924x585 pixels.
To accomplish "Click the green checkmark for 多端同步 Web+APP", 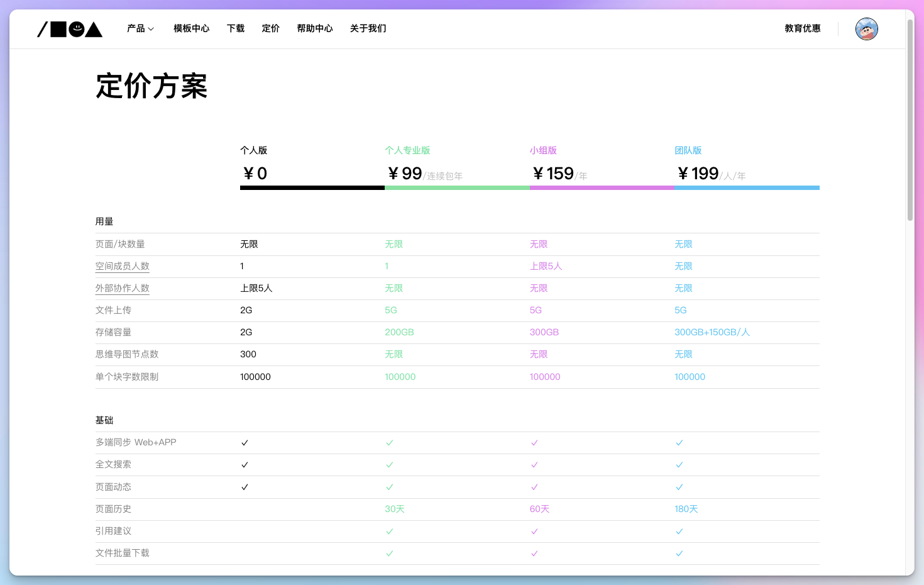I will coord(389,443).
